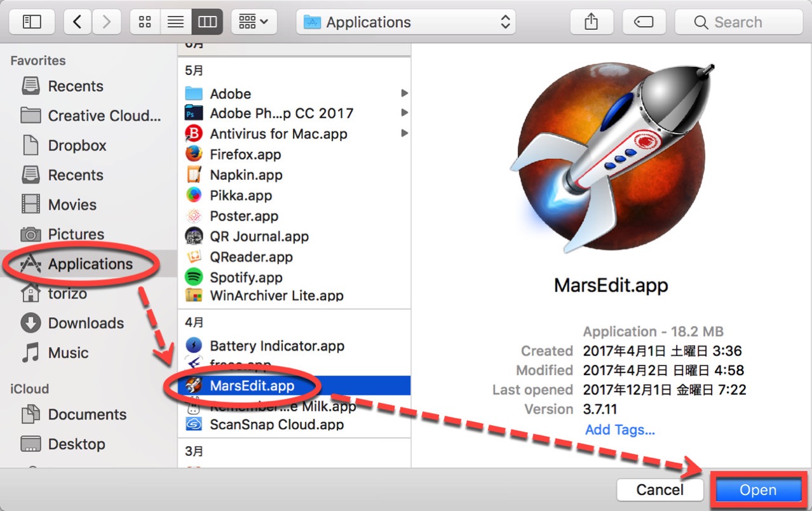Click the QR Journal app icon
The width and height of the screenshot is (812, 511).
click(194, 236)
